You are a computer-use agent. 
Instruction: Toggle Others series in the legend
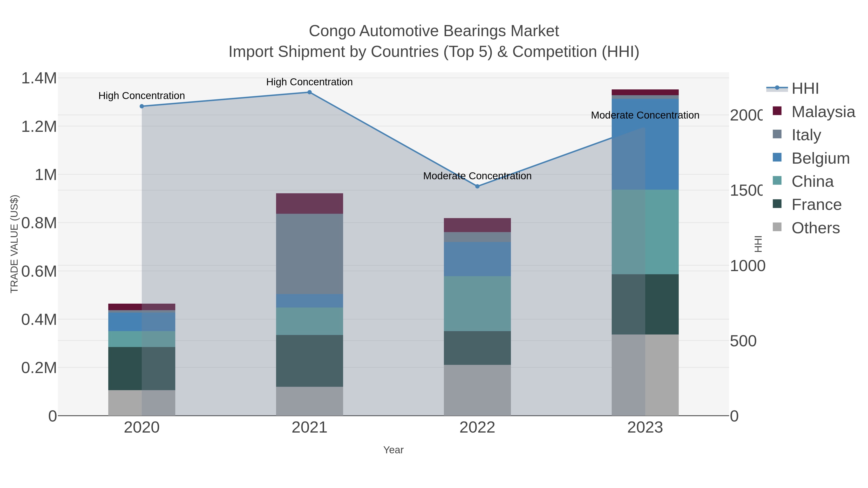[806, 228]
